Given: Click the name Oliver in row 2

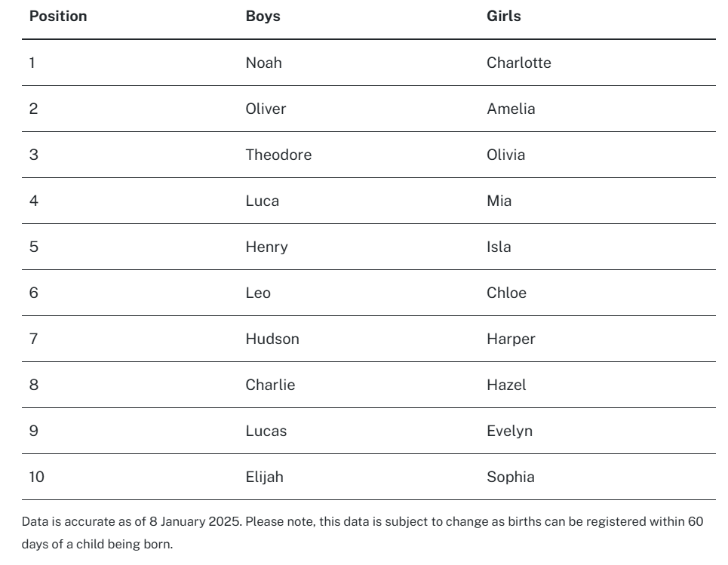Looking at the screenshot, I should [266, 109].
